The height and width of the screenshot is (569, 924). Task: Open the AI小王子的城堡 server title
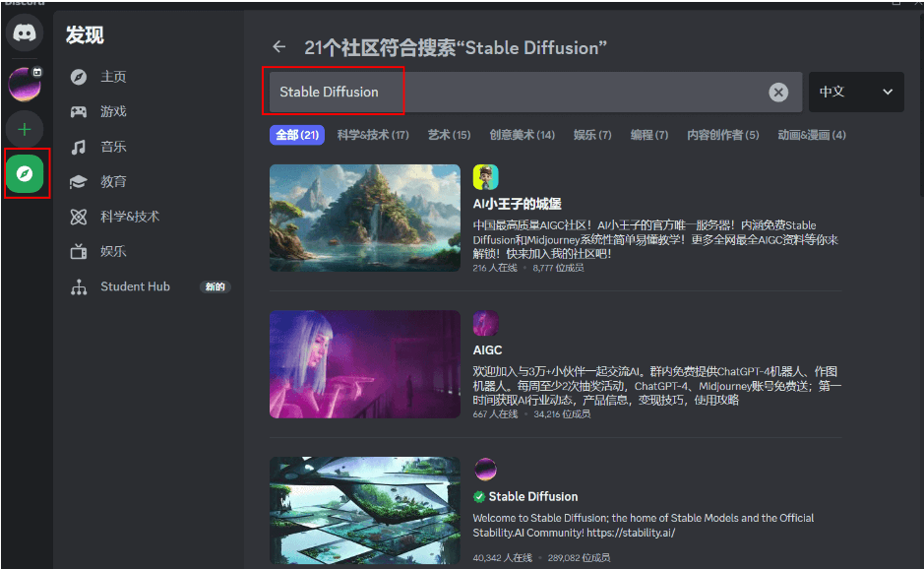[x=517, y=204]
